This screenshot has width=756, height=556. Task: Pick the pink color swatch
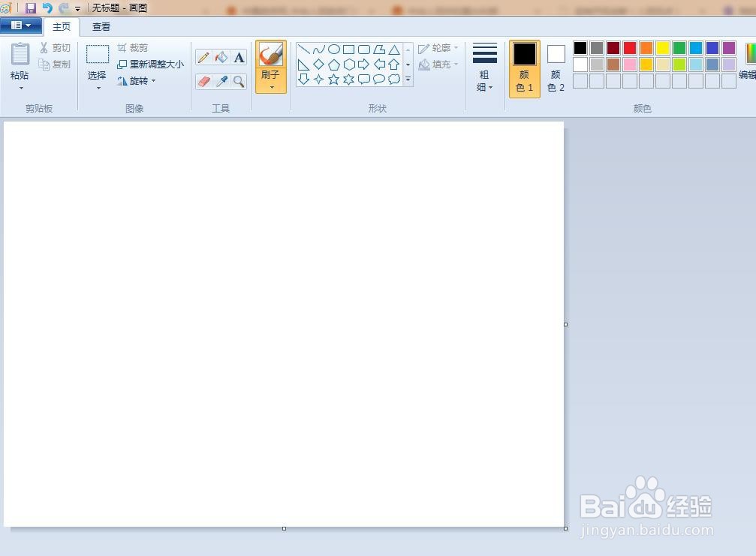[630, 64]
